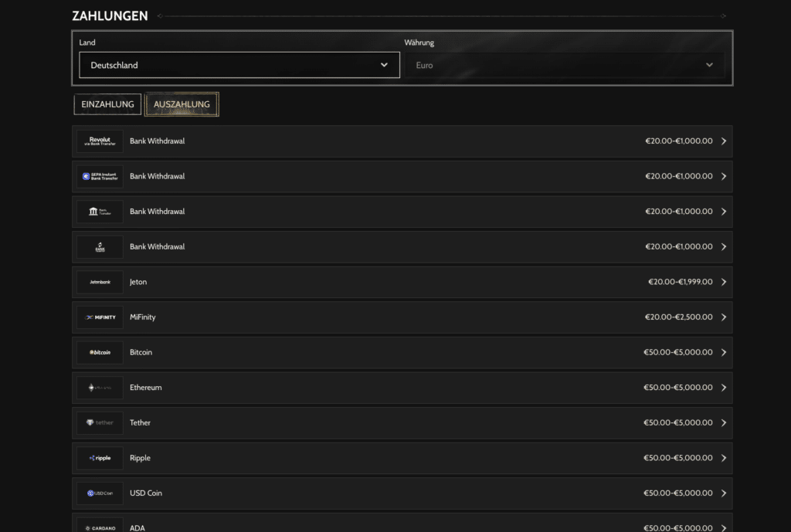This screenshot has width=791, height=532.
Task: Select the Bitcoin withdrawal method
Action: click(x=402, y=353)
